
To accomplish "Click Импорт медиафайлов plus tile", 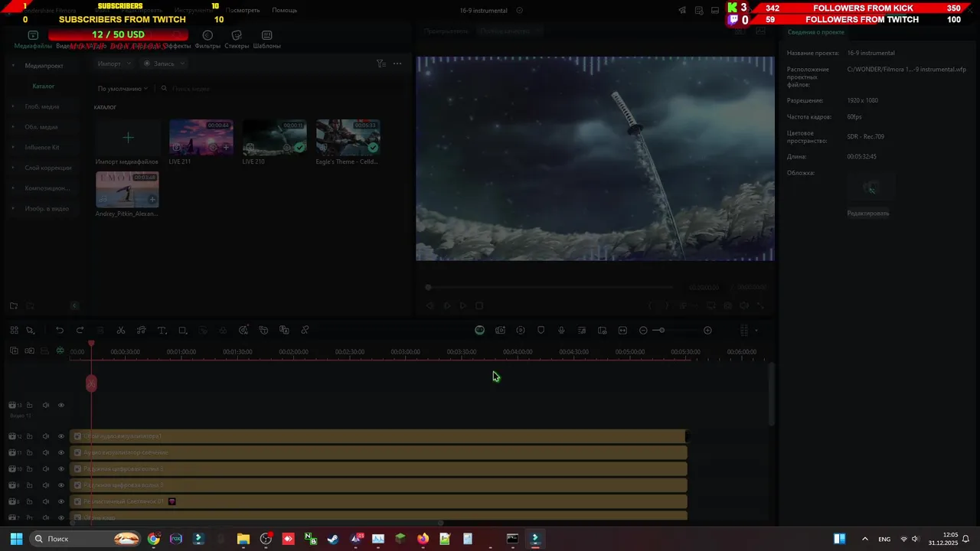I will pos(128,138).
